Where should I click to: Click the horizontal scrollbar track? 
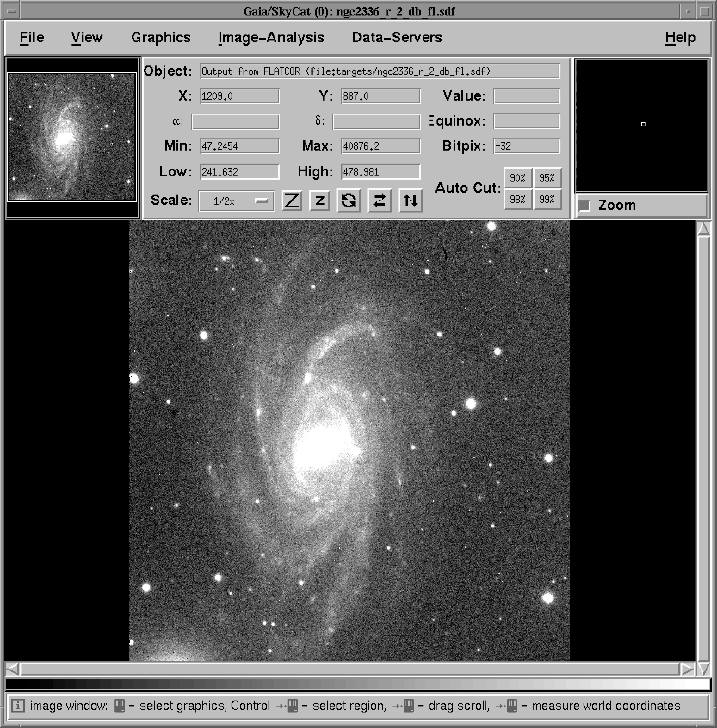point(350,669)
